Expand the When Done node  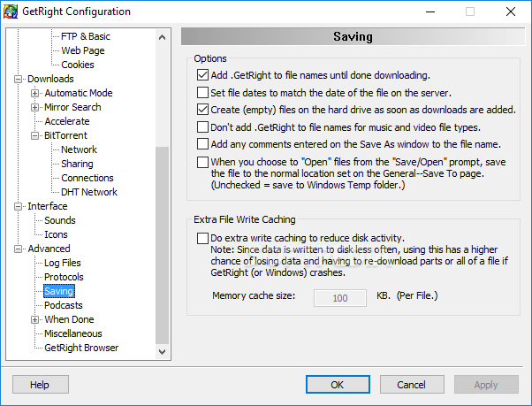(34, 320)
